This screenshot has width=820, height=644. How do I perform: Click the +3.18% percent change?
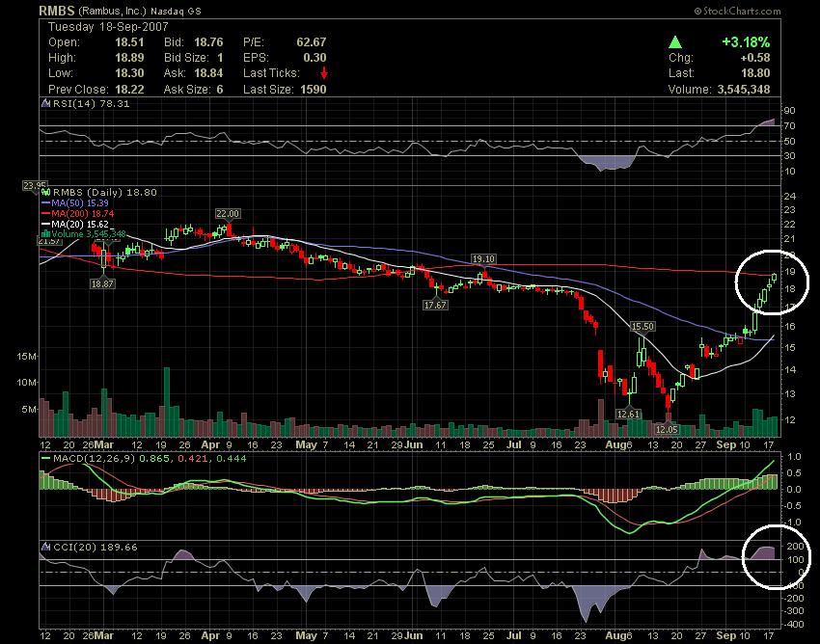[746, 42]
